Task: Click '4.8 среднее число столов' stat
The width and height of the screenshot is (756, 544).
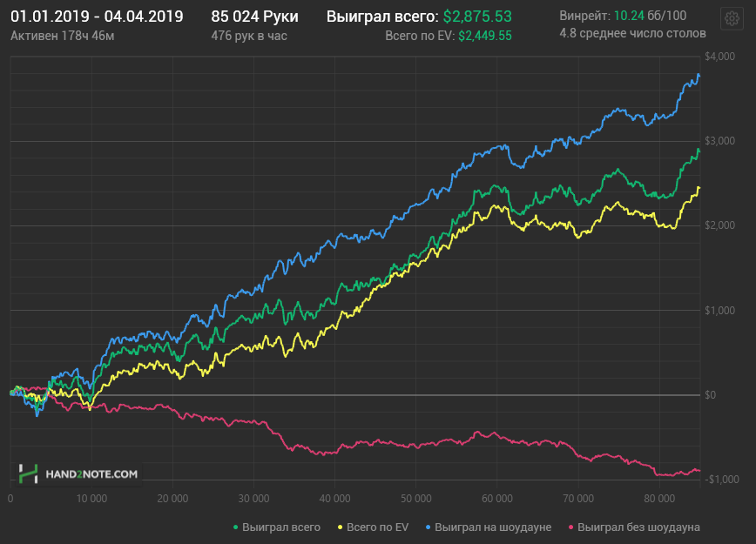Action: pos(632,33)
